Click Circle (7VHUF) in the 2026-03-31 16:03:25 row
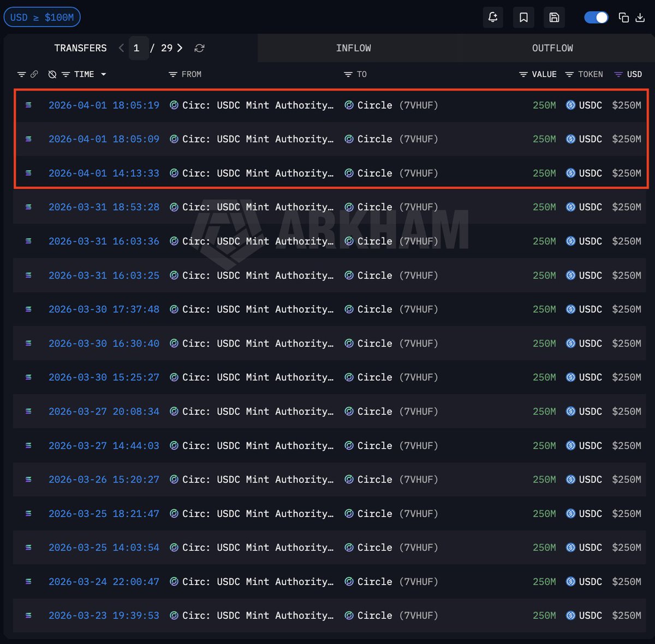The width and height of the screenshot is (655, 644). [398, 276]
